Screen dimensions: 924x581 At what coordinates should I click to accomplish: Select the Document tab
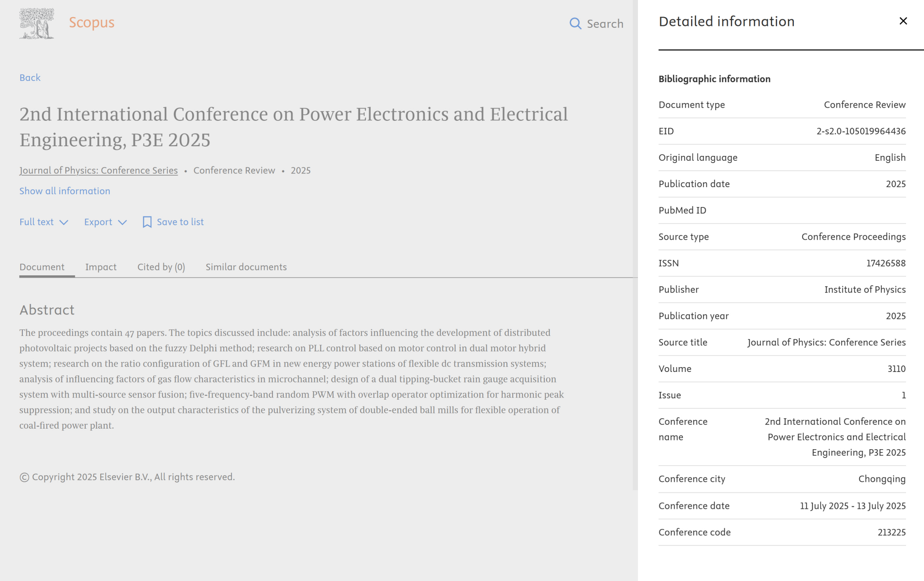[x=42, y=267]
